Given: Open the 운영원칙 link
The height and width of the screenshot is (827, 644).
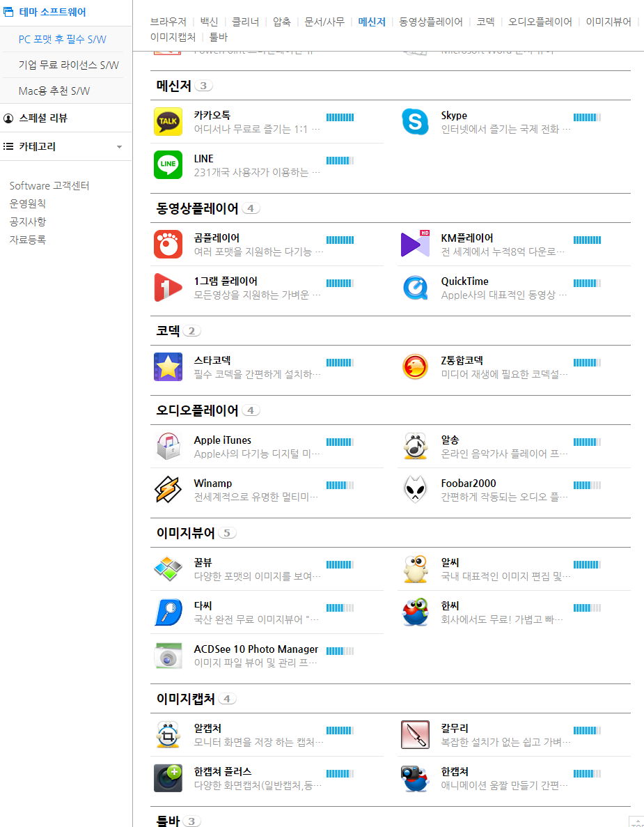Looking at the screenshot, I should pos(27,203).
